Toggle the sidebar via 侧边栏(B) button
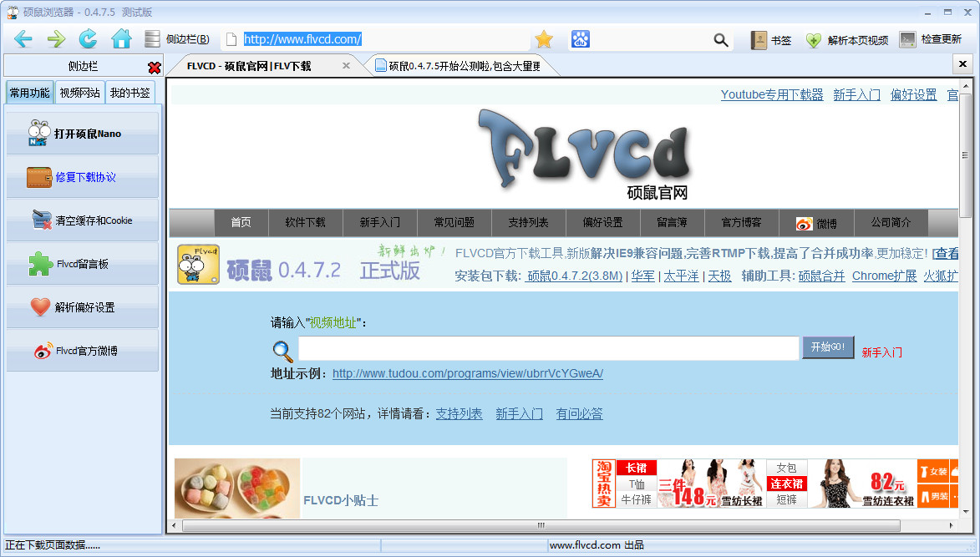980x557 pixels. [177, 39]
